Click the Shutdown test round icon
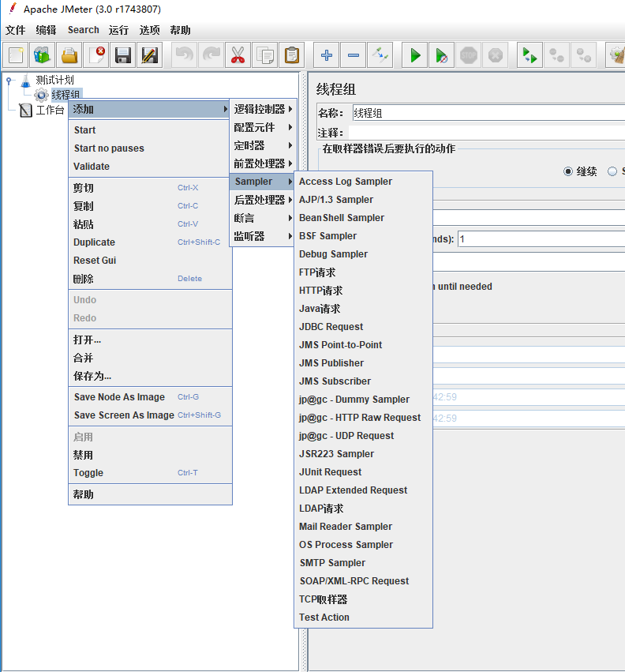 (496, 55)
